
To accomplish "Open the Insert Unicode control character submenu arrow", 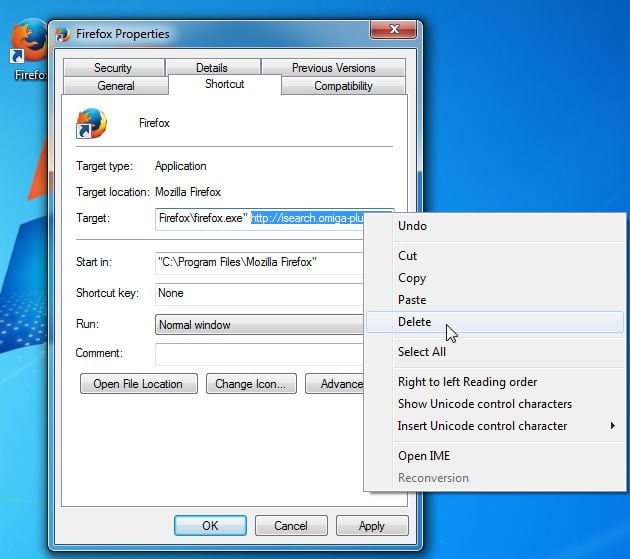I will [612, 426].
